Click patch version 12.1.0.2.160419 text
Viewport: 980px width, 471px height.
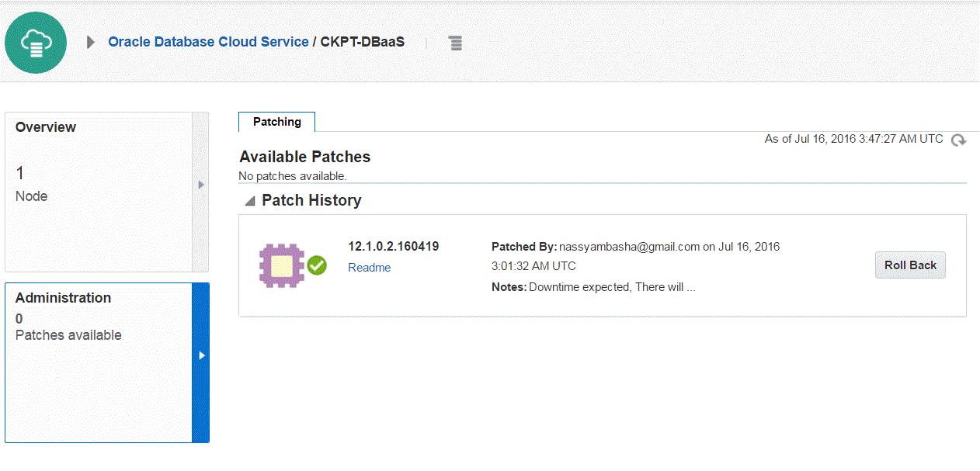click(393, 247)
